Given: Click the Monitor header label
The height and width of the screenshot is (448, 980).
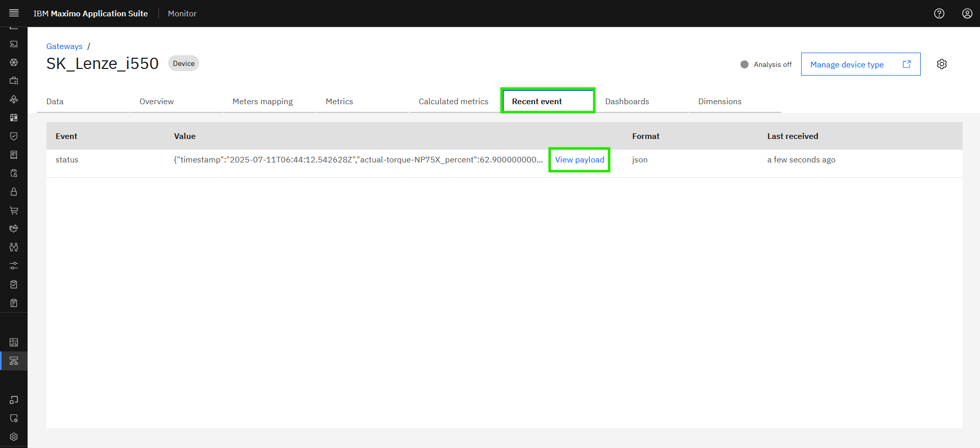Looking at the screenshot, I should coord(182,13).
